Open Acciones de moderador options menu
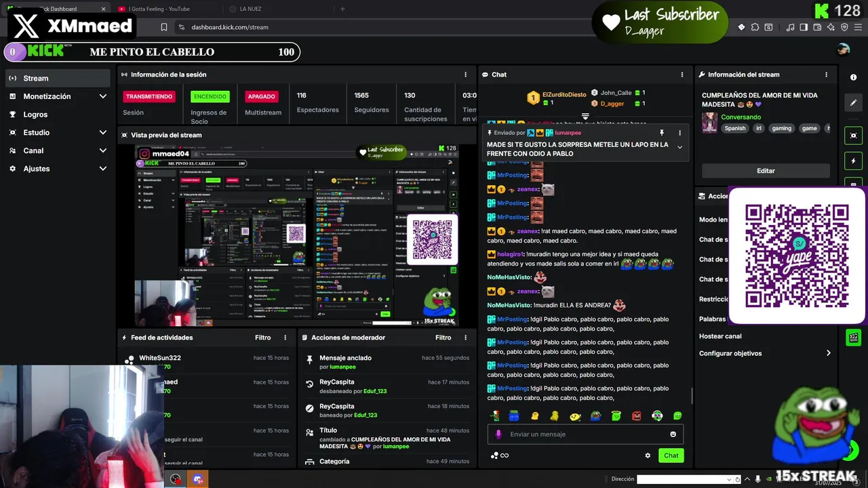Screen dimensions: 868x488 point(465,338)
